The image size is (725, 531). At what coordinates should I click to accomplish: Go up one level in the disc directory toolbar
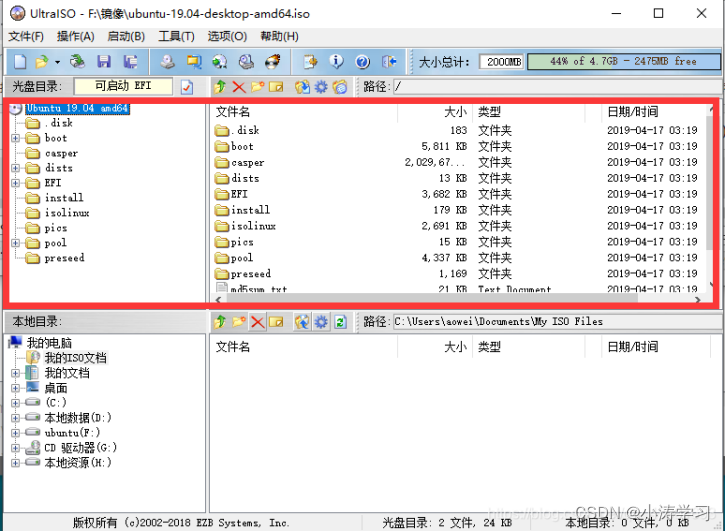point(220,87)
